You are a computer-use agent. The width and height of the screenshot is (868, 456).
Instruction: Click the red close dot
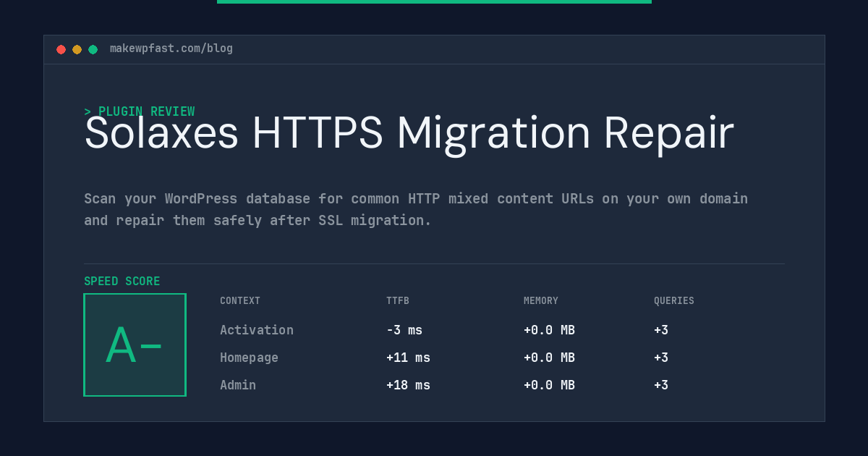(x=61, y=49)
